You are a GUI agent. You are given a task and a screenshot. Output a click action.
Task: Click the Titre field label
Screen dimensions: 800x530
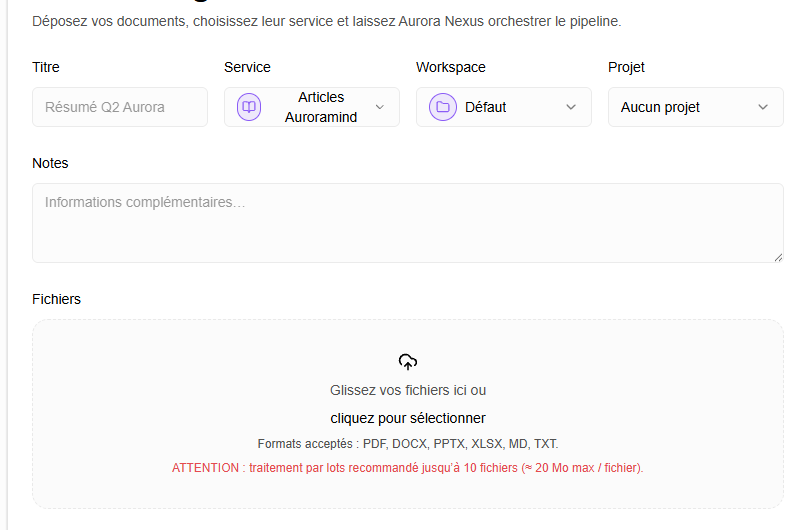46,67
